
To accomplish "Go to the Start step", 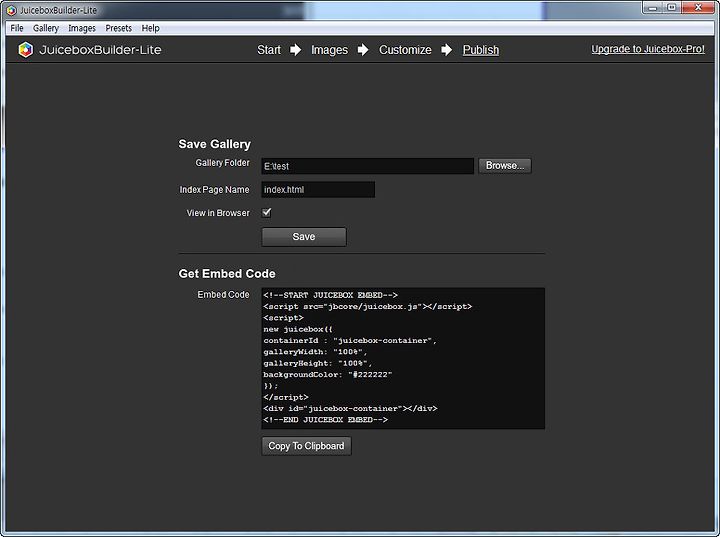I will (269, 50).
